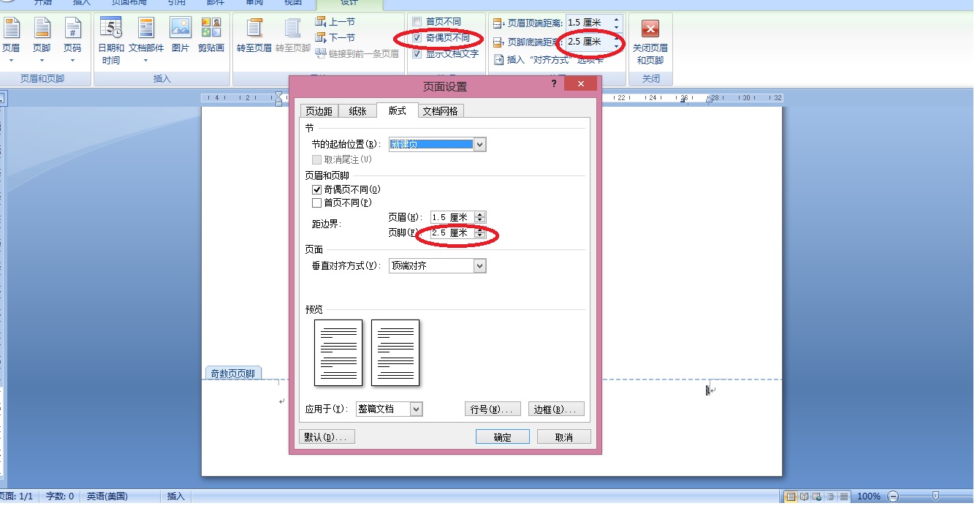Open the 文档部件 quick parts menu
This screenshot has height=514, width=980.
point(146,39)
